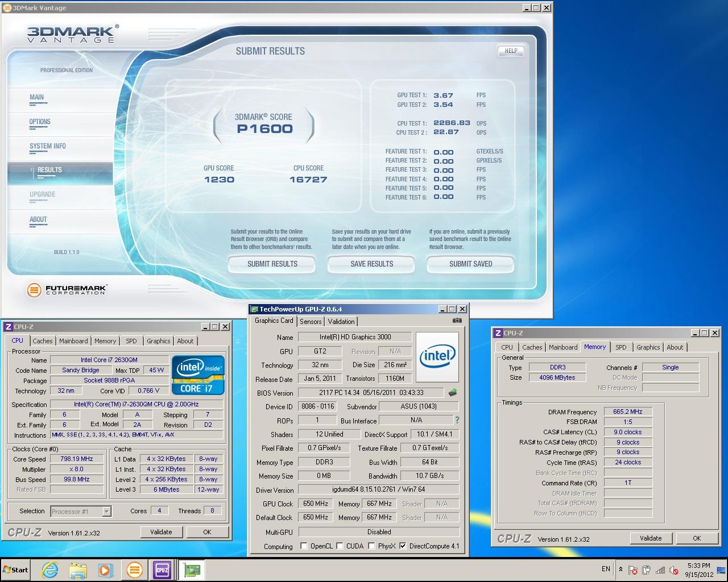The image size is (728, 582).
Task: Open SPD tab in right CPU-Z window
Action: 621,347
